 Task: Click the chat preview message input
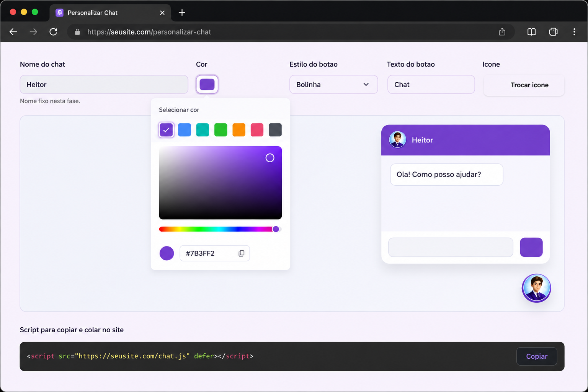point(451,247)
